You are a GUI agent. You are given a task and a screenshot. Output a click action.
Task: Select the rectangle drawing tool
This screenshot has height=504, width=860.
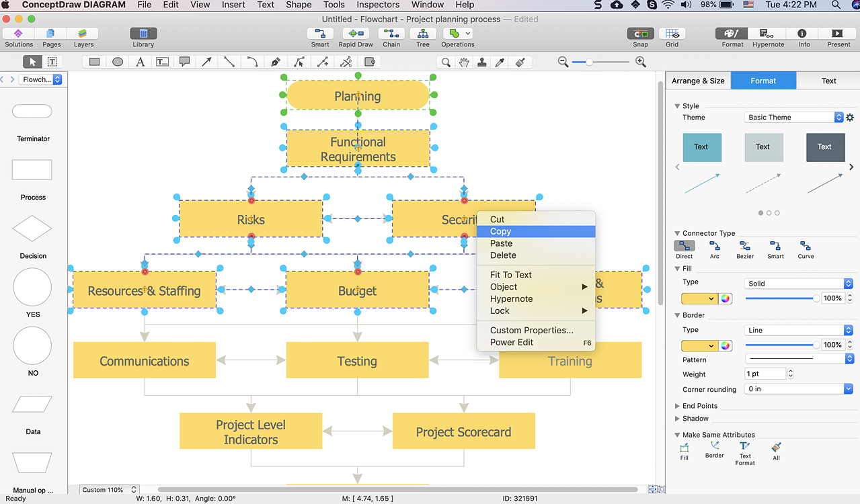click(95, 62)
